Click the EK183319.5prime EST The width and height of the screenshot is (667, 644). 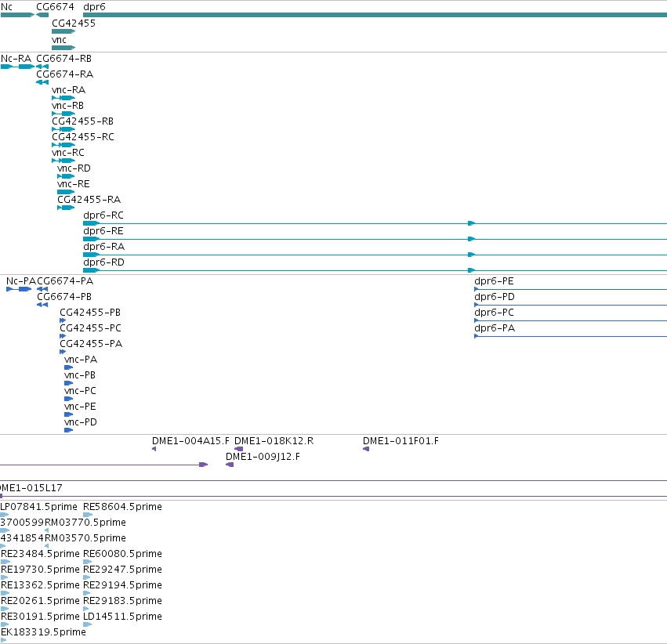point(3,641)
